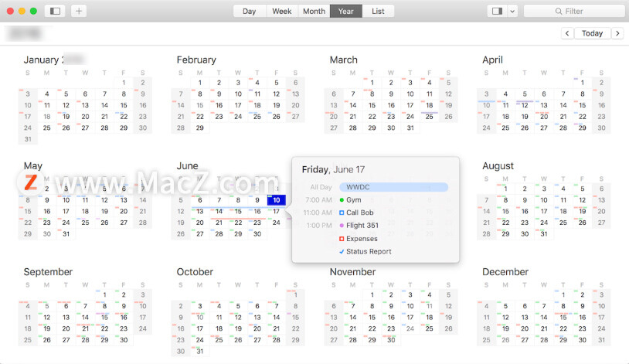Image resolution: width=629 pixels, height=364 pixels.
Task: Select highlighted June 10
Action: point(277,200)
